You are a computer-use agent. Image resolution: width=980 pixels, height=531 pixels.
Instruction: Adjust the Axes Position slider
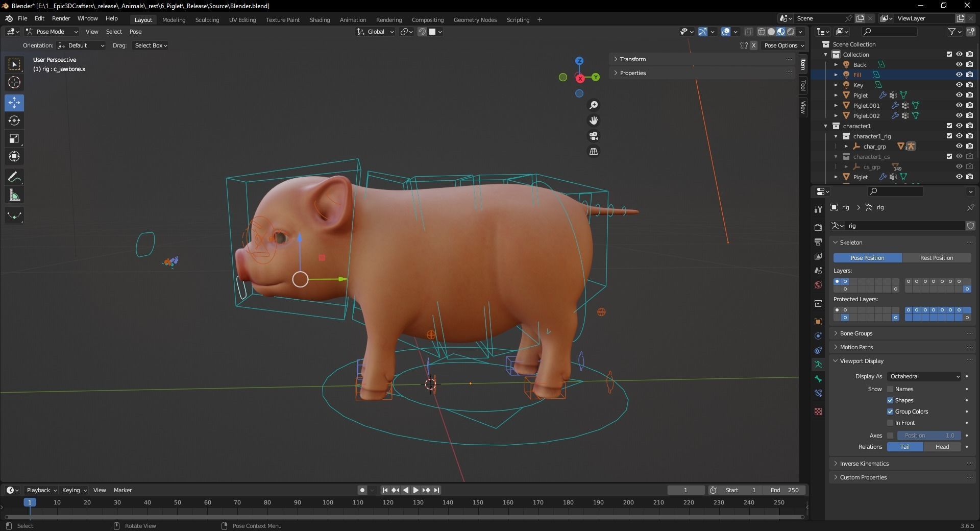[x=929, y=436]
